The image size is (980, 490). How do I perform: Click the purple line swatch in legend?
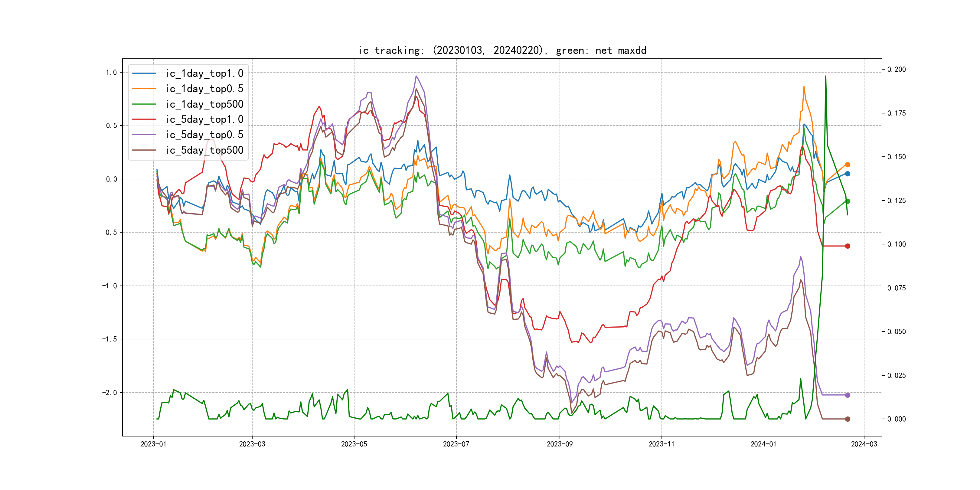[x=144, y=135]
